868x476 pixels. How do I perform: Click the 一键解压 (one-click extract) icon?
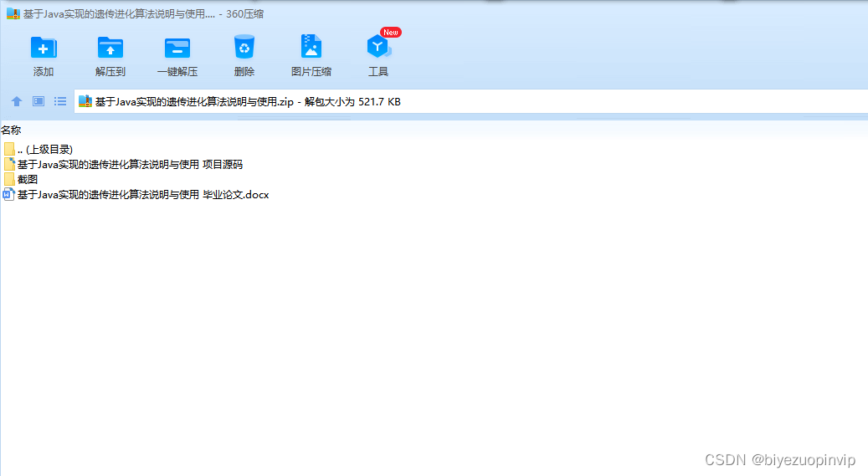tap(177, 48)
